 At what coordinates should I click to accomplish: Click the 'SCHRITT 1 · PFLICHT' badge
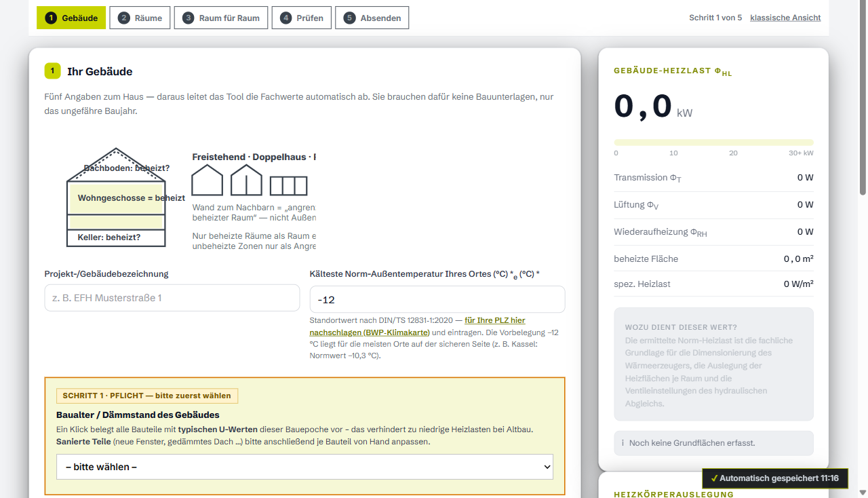(x=147, y=396)
